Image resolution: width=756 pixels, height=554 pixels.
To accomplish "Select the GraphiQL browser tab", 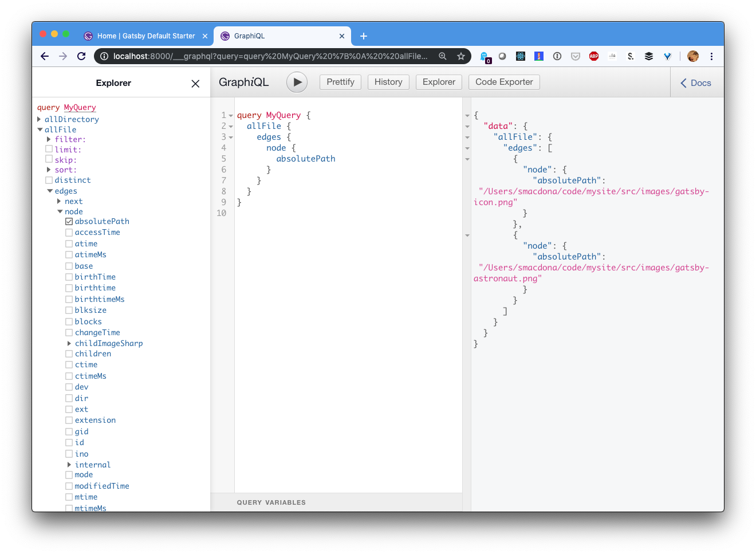I will pos(282,36).
